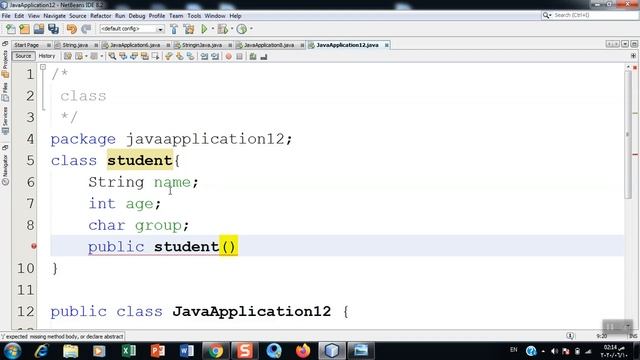The width and height of the screenshot is (640, 360).
Task: Click the New File toolbar icon
Action: click(x=10, y=29)
